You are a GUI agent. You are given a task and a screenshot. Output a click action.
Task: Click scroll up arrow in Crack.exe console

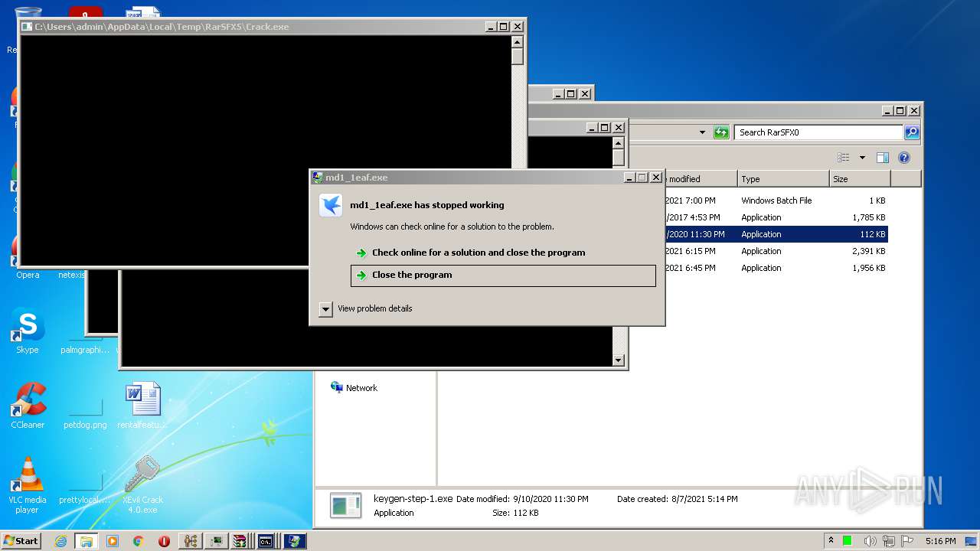coord(518,42)
